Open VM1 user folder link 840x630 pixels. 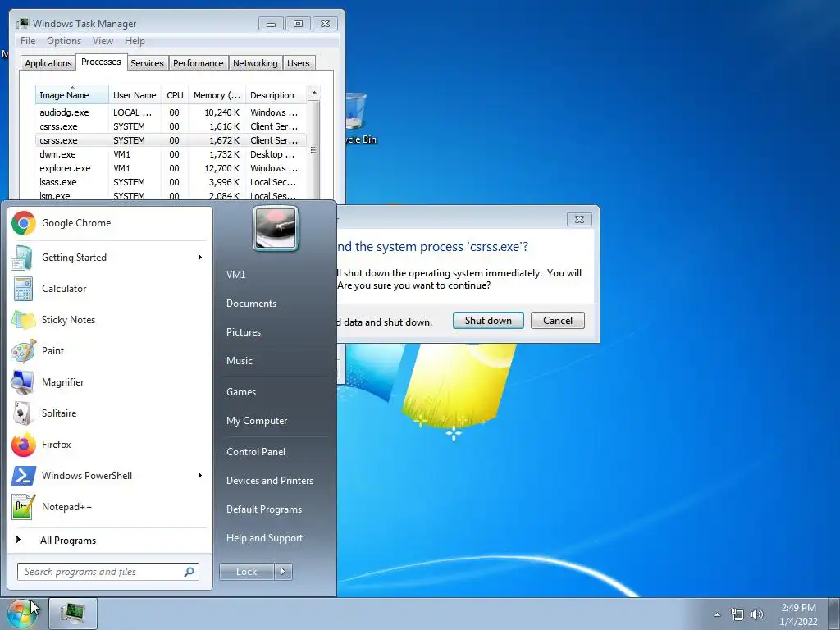(x=235, y=274)
